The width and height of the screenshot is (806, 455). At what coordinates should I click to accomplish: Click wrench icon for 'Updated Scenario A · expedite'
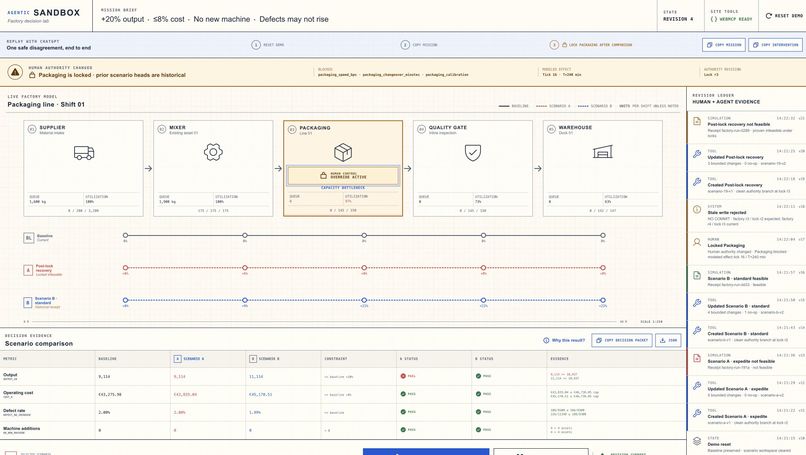click(x=697, y=386)
